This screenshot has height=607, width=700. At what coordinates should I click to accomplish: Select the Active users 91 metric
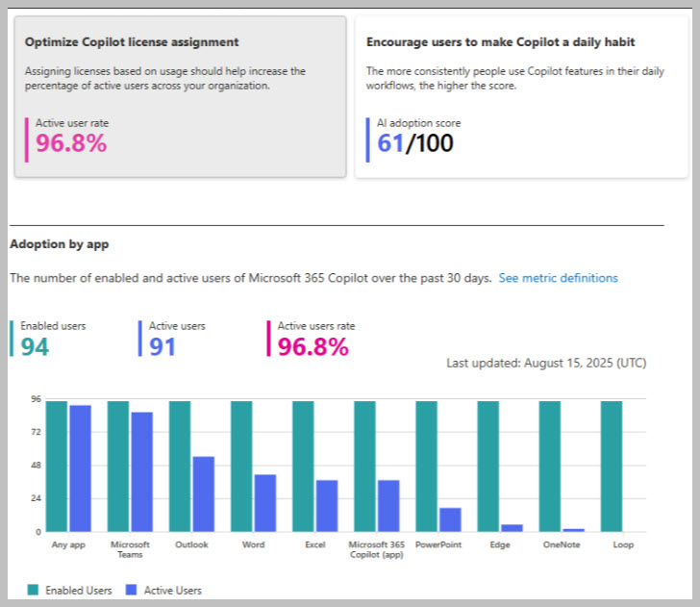click(x=162, y=346)
